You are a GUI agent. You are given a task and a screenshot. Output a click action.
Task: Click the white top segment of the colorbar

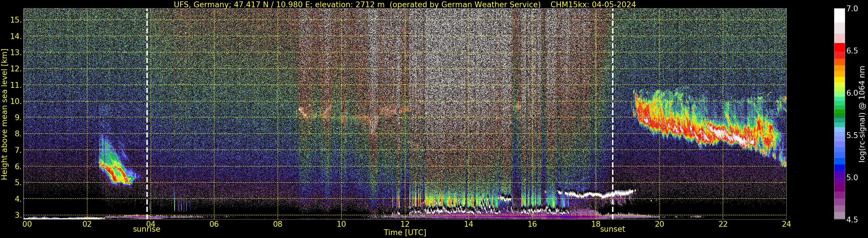[x=839, y=15]
